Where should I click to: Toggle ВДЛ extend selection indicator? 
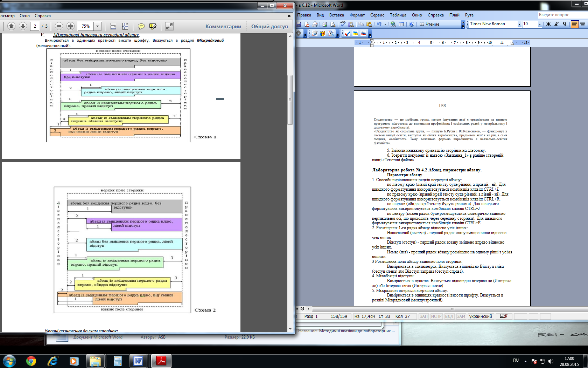pyautogui.click(x=449, y=316)
